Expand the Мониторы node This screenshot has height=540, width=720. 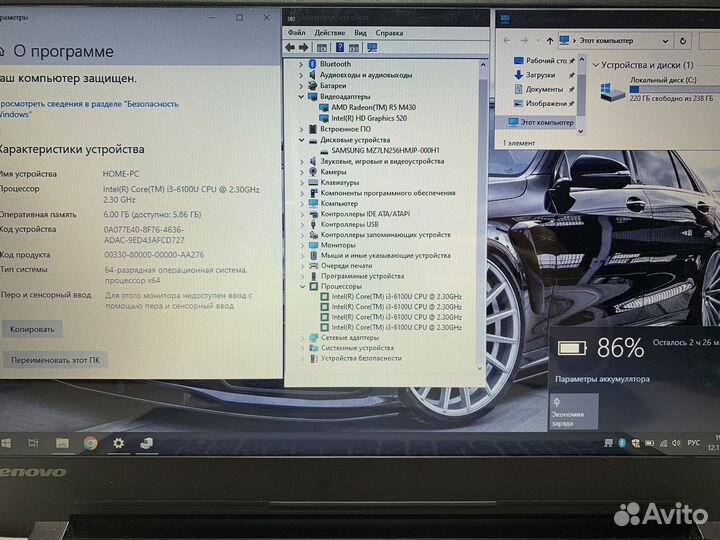pos(302,245)
